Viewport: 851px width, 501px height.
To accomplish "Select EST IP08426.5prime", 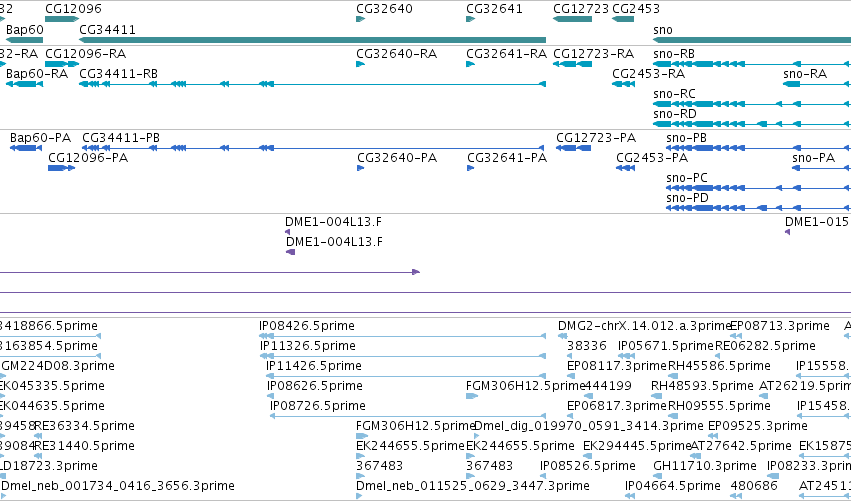I will pos(307,325).
